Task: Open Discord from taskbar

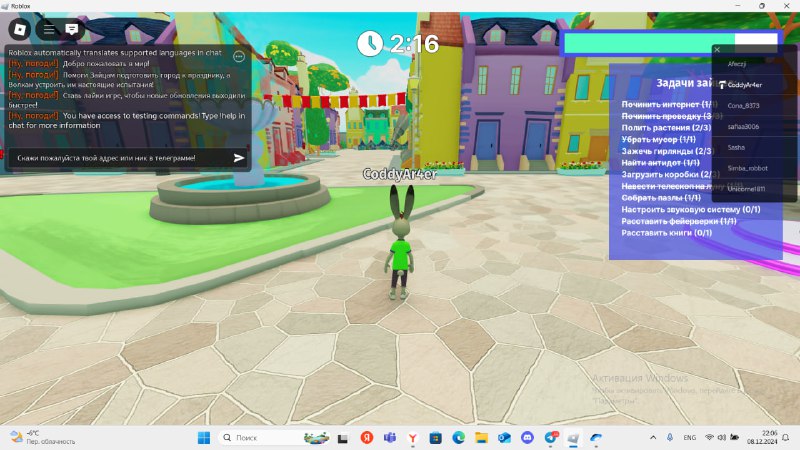Action: tap(527, 438)
